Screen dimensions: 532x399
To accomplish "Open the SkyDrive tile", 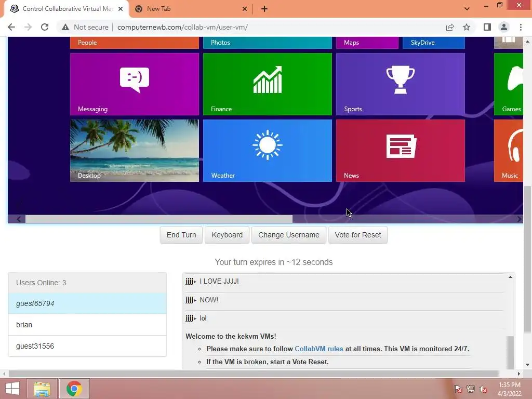I will tap(434, 43).
